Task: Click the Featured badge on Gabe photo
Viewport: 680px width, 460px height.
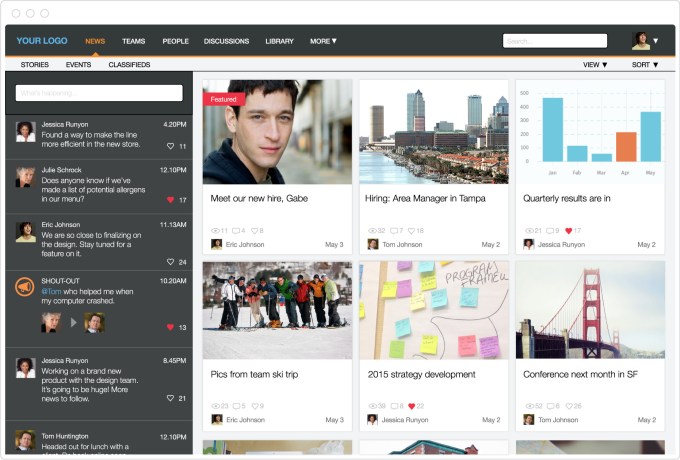Action: 224,99
